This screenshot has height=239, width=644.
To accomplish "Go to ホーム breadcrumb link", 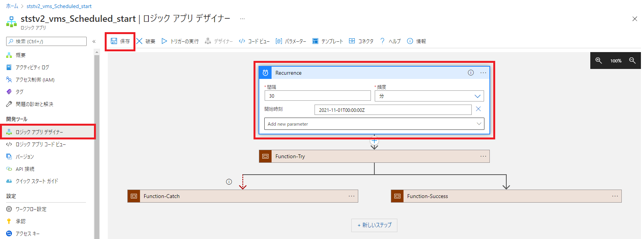I will 12,6.
